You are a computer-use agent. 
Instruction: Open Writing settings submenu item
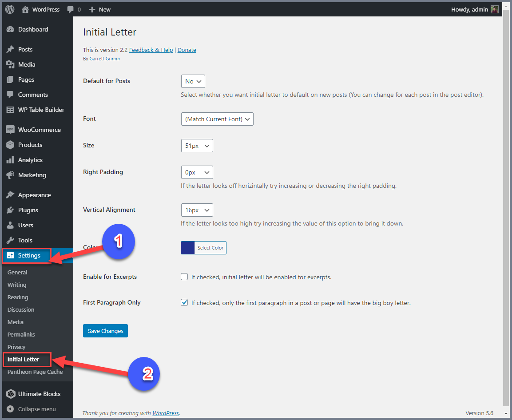point(17,285)
